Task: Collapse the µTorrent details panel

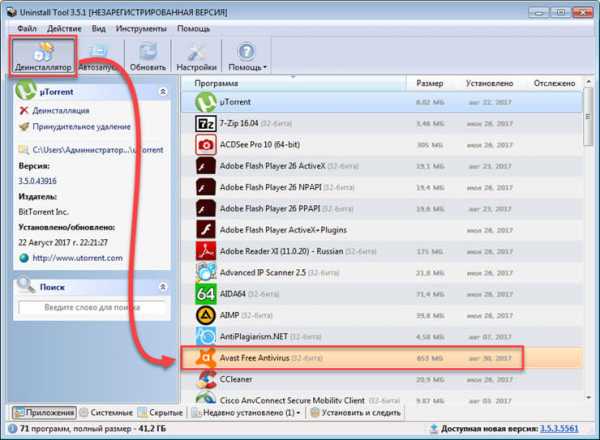Action: point(162,91)
